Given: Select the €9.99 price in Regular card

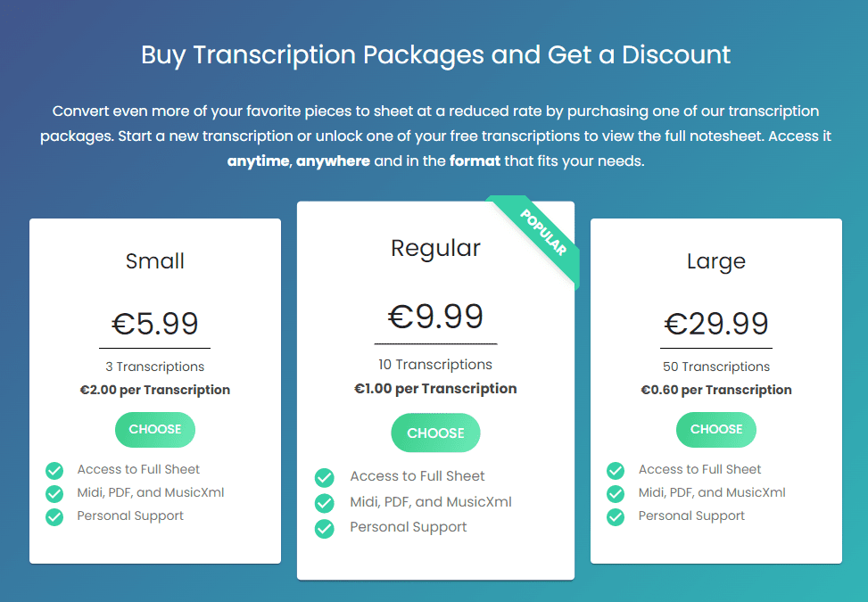Looking at the screenshot, I should 435,317.
